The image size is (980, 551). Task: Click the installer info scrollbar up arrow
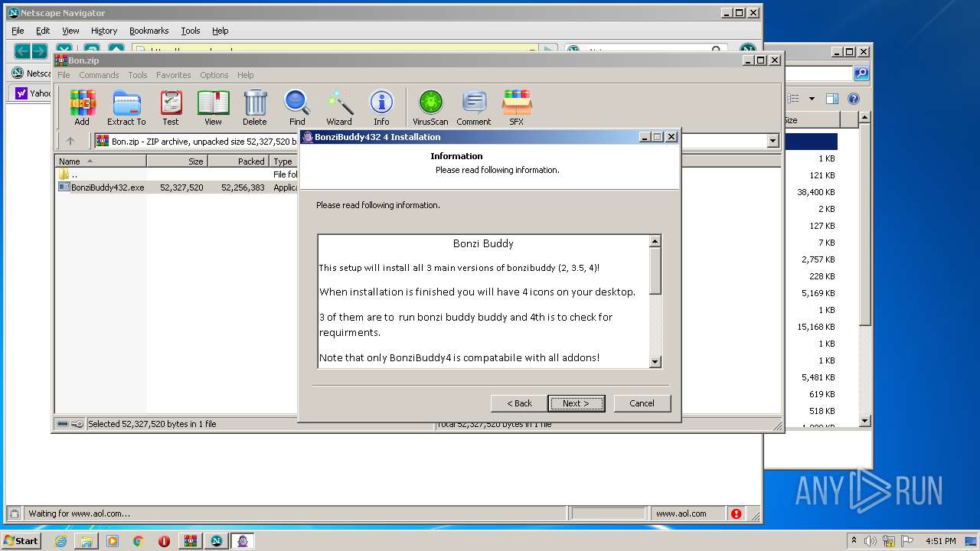[655, 241]
